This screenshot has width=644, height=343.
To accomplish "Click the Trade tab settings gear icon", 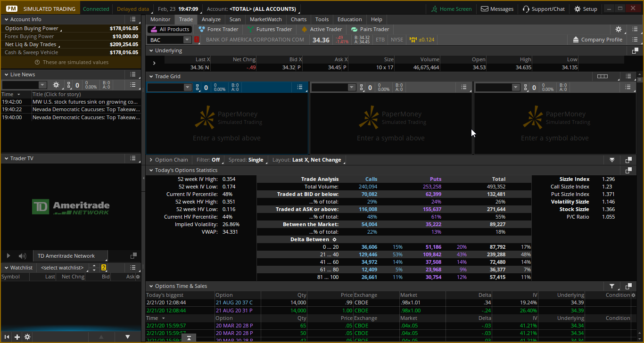I will [x=619, y=29].
